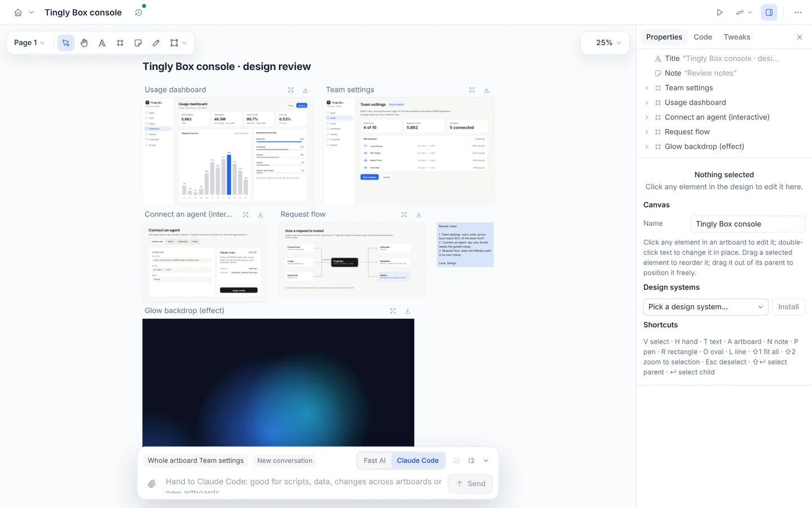
Task: Activate the Pen tool
Action: (156, 43)
